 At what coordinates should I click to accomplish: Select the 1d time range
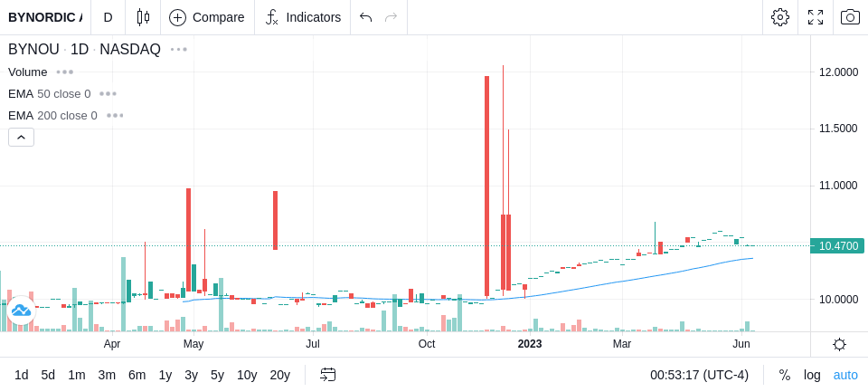click(x=22, y=375)
